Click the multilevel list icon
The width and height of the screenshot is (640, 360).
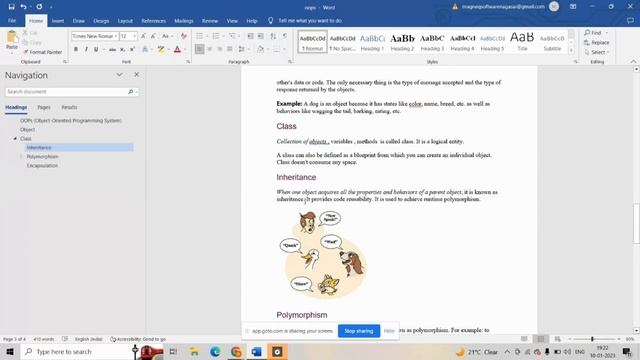coord(232,36)
